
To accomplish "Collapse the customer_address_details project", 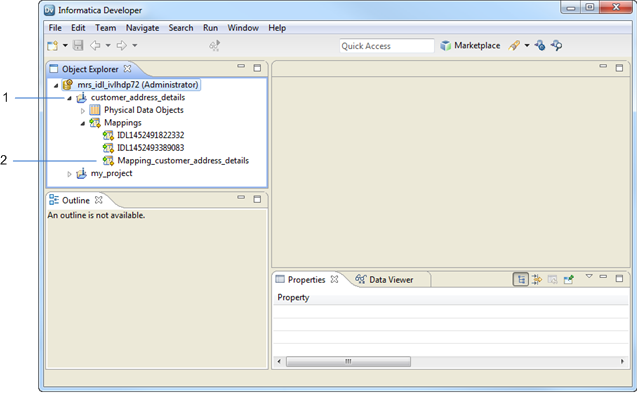I will 70,98.
